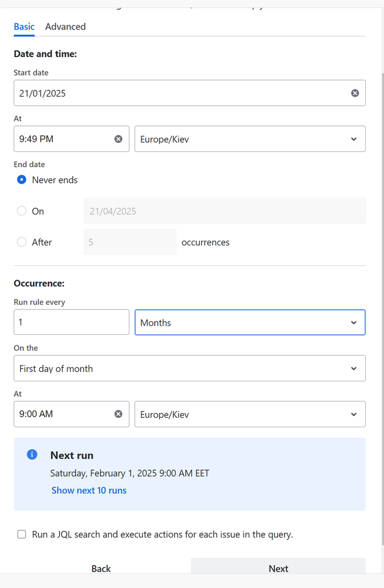Select the On end date radio option

point(22,211)
